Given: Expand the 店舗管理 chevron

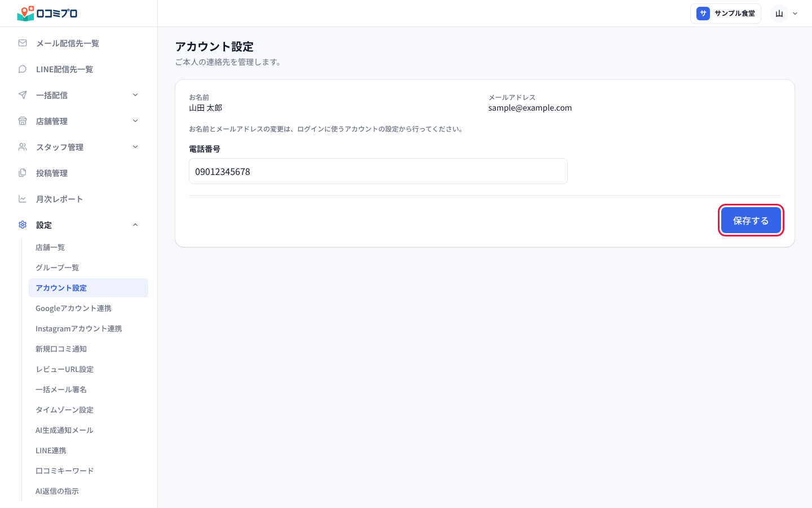Looking at the screenshot, I should pos(135,121).
